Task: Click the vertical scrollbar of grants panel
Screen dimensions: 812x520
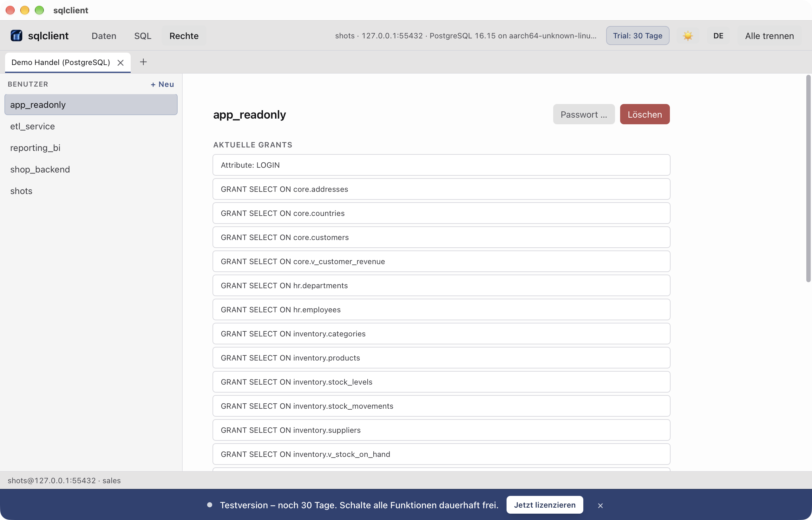Action: click(808, 179)
